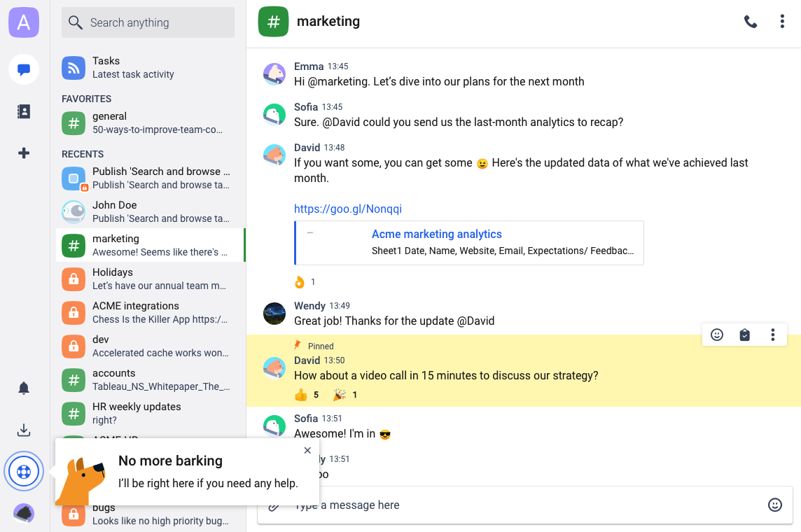Click Sofia's name on 13:45 message
This screenshot has width=801, height=532.
(x=306, y=106)
